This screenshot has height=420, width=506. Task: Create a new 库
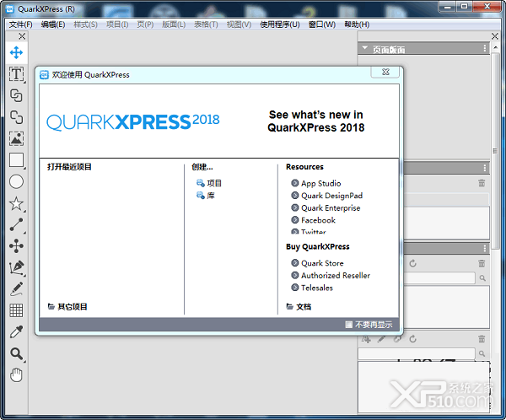[x=206, y=196]
